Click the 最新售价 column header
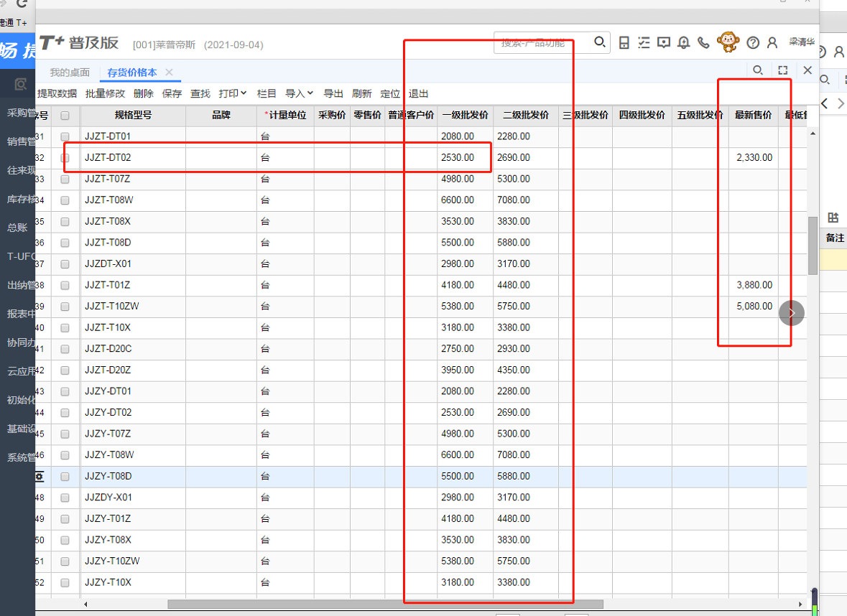 click(753, 116)
